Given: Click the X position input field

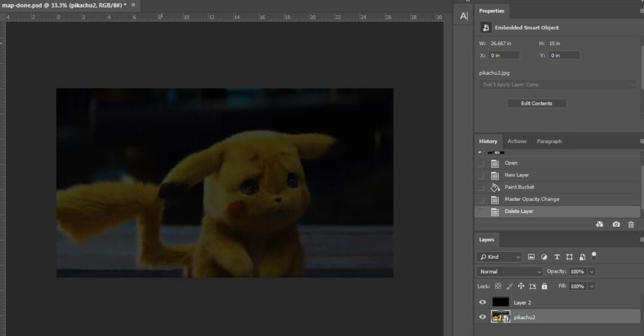Looking at the screenshot, I should click(504, 55).
